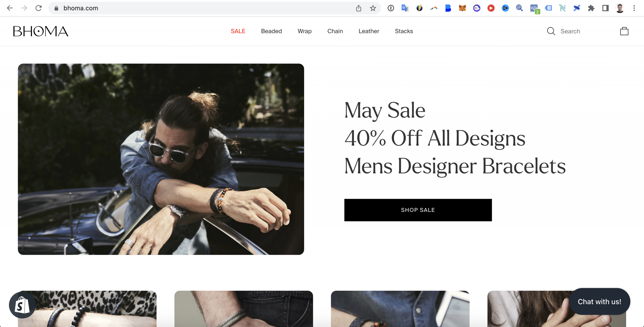Click the Google Translate extension icon
The height and width of the screenshot is (327, 644).
405,8
